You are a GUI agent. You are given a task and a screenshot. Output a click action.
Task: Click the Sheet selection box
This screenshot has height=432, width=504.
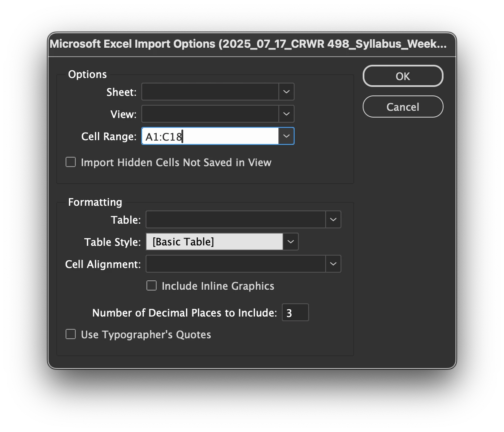pyautogui.click(x=210, y=92)
